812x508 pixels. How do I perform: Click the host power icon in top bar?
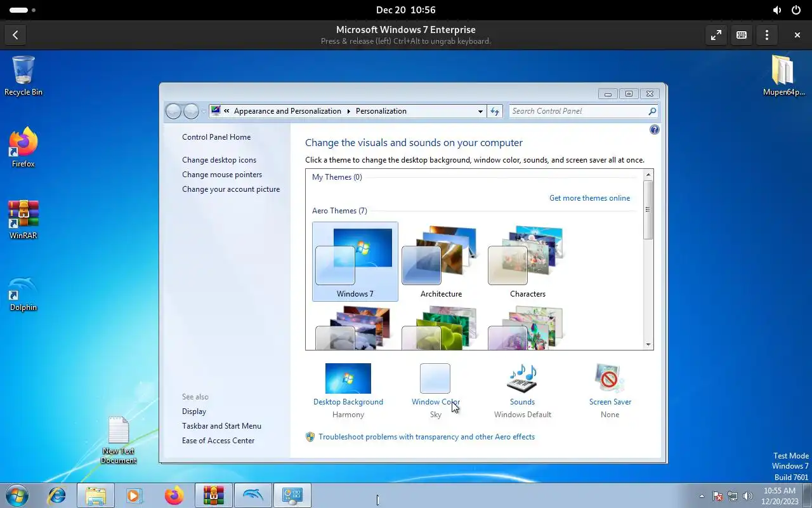click(x=796, y=10)
